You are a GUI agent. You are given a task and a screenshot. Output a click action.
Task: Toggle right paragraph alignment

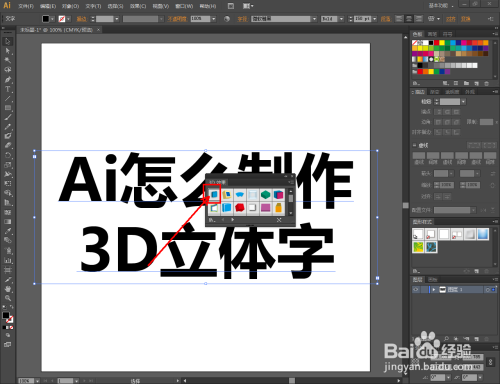click(x=419, y=19)
